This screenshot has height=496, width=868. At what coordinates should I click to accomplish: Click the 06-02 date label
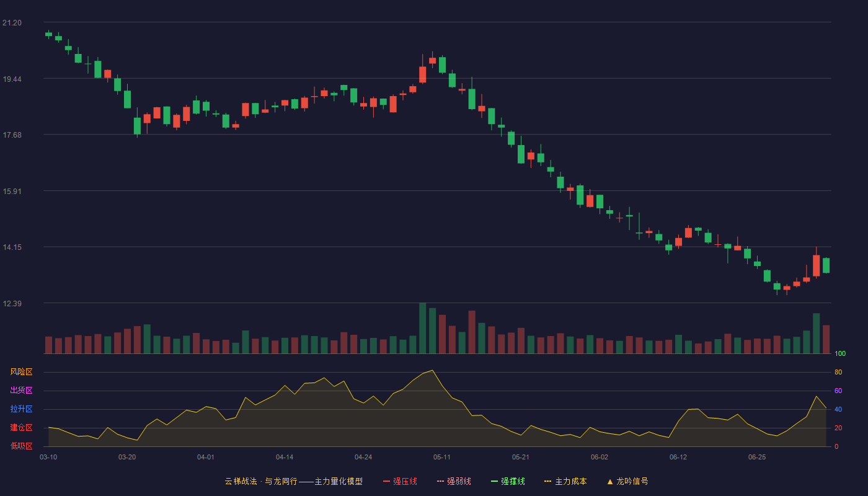pyautogui.click(x=600, y=457)
